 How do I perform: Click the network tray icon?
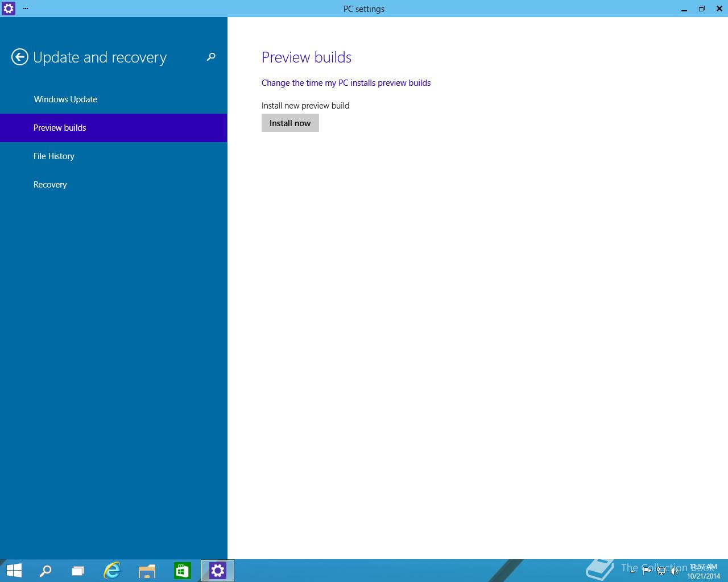tap(661, 571)
